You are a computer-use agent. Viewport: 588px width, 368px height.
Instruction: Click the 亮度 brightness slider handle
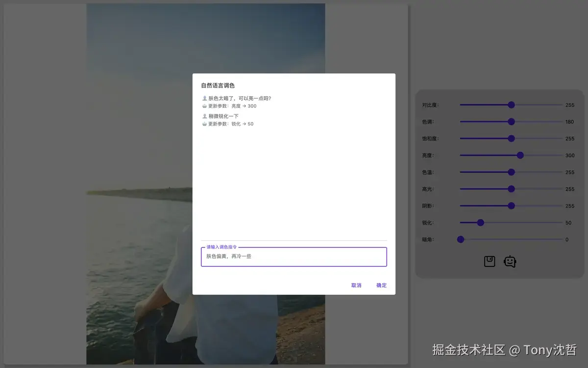coord(520,155)
